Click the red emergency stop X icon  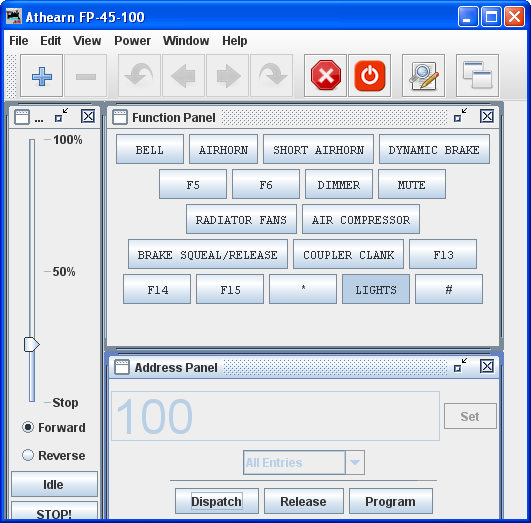[325, 76]
